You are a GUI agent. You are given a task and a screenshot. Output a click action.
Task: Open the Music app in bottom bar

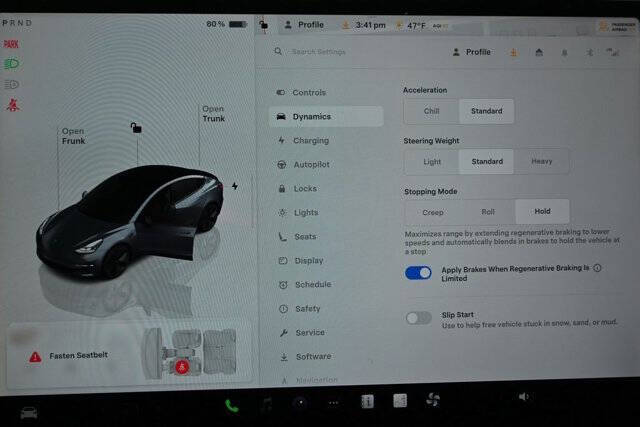[267, 404]
